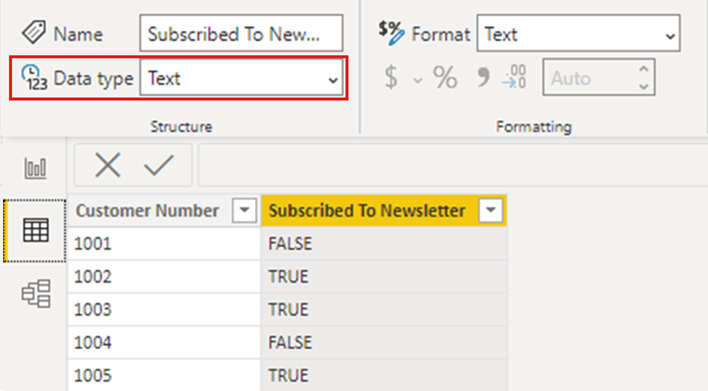Viewport: 708px width, 391px height.
Task: Decrease decimal places with down arrow
Action: point(644,86)
